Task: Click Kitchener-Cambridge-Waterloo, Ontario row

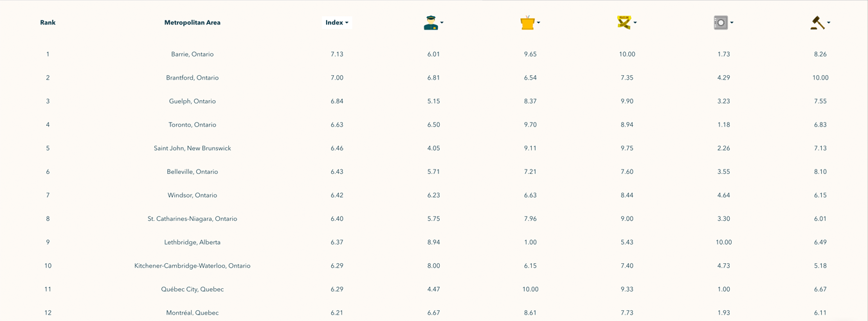Action: tap(192, 266)
